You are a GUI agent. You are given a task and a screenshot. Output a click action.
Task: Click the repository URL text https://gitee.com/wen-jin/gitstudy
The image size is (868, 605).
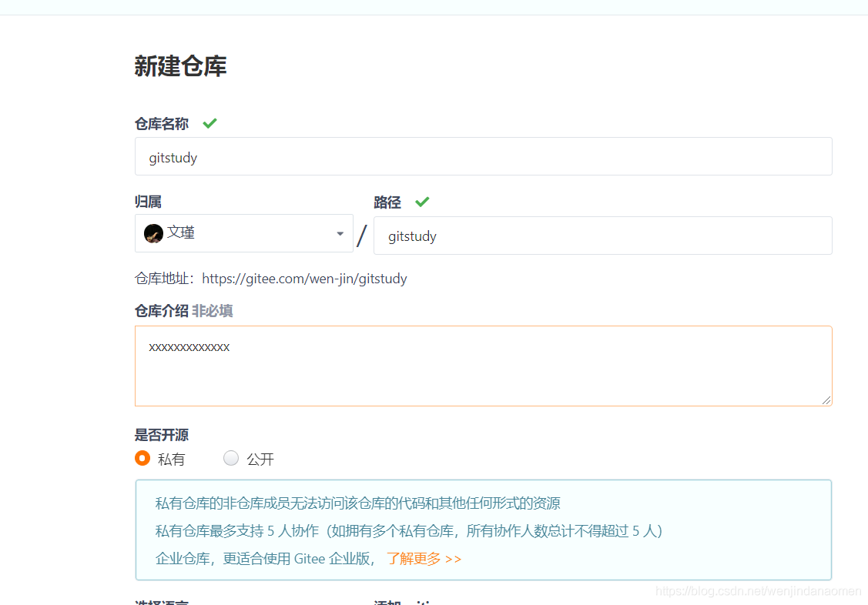(304, 279)
